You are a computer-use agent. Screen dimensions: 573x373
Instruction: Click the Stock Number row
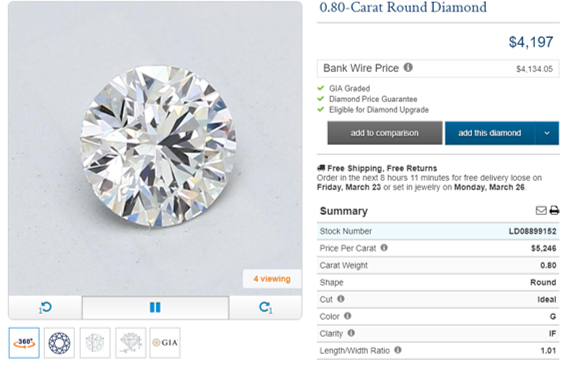(438, 231)
